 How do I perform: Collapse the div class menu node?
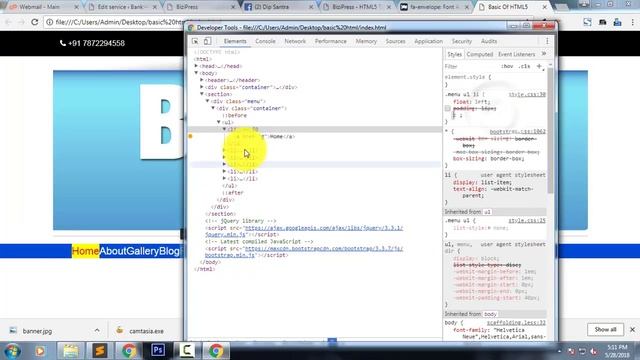tap(207, 101)
